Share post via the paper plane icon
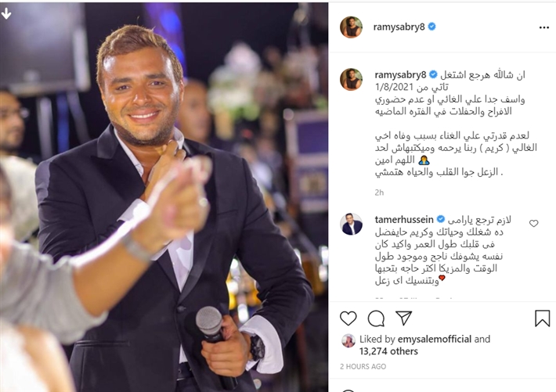Image resolution: width=556 pixels, height=392 pixels. pos(403,318)
